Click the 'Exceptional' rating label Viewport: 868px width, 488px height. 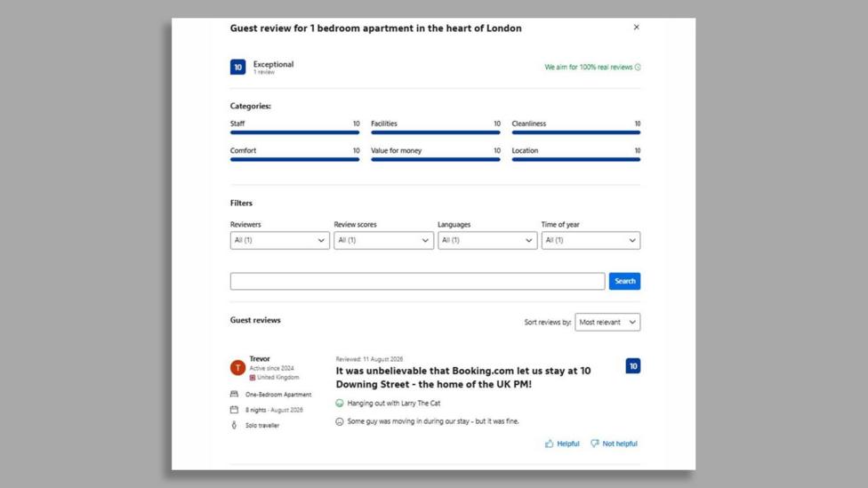click(273, 64)
